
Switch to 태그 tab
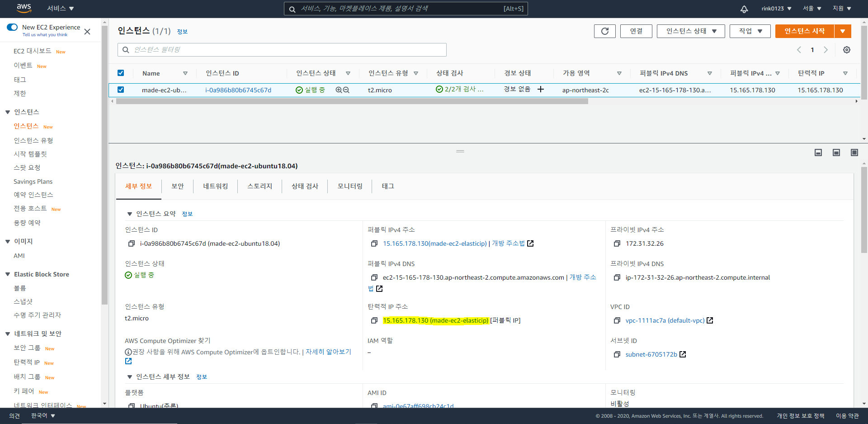click(x=388, y=186)
